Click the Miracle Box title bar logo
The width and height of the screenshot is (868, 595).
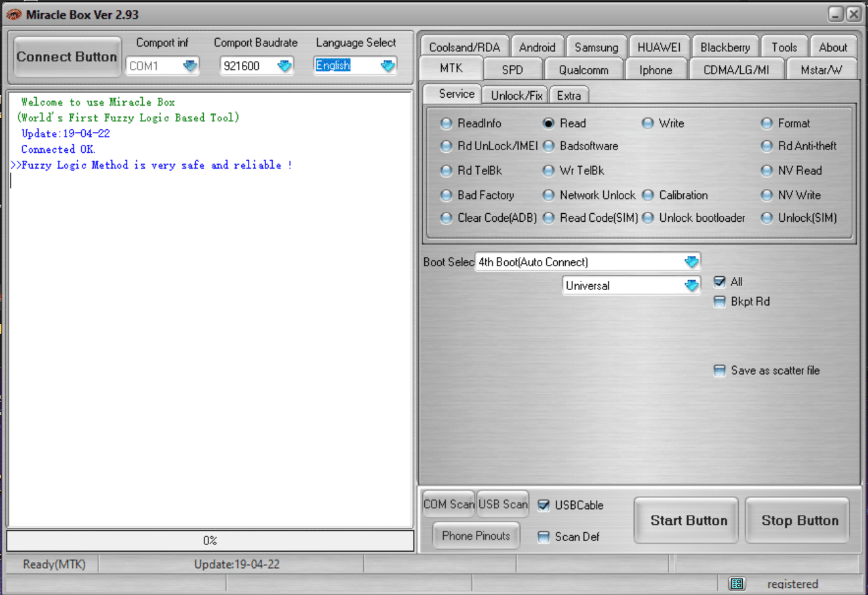click(x=13, y=14)
